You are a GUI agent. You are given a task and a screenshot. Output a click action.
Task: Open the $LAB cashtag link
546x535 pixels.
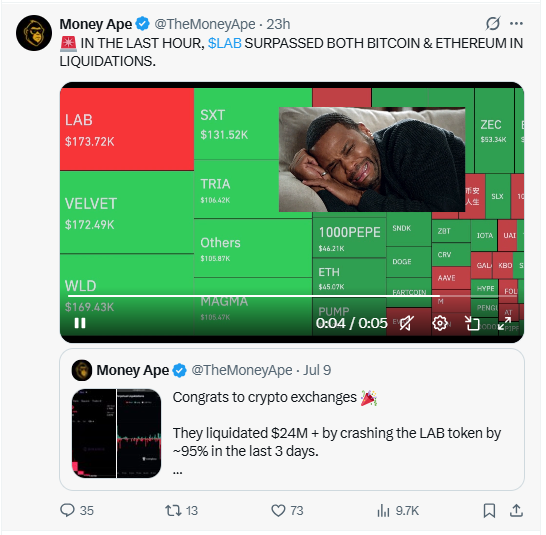pyautogui.click(x=225, y=43)
